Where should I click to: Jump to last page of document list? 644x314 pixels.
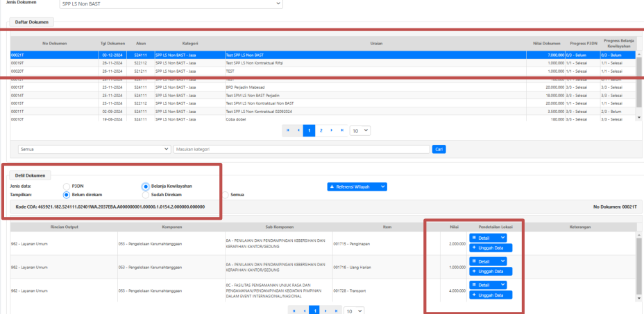click(342, 130)
